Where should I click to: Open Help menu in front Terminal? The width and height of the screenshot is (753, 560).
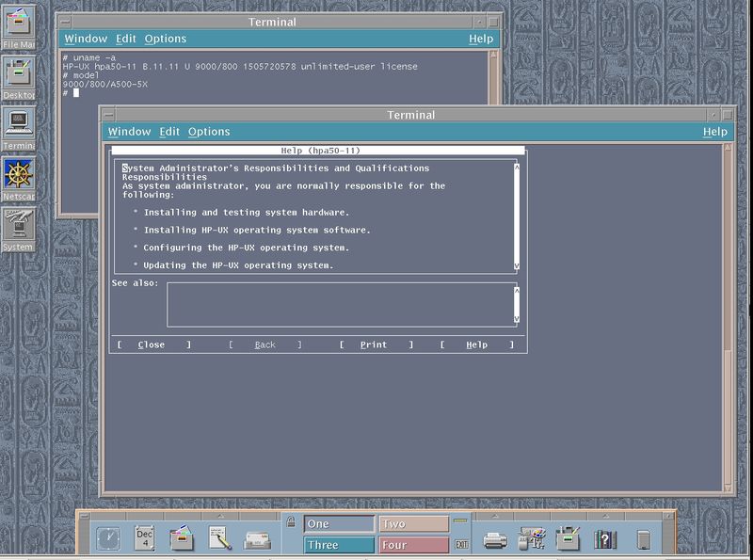tap(714, 132)
